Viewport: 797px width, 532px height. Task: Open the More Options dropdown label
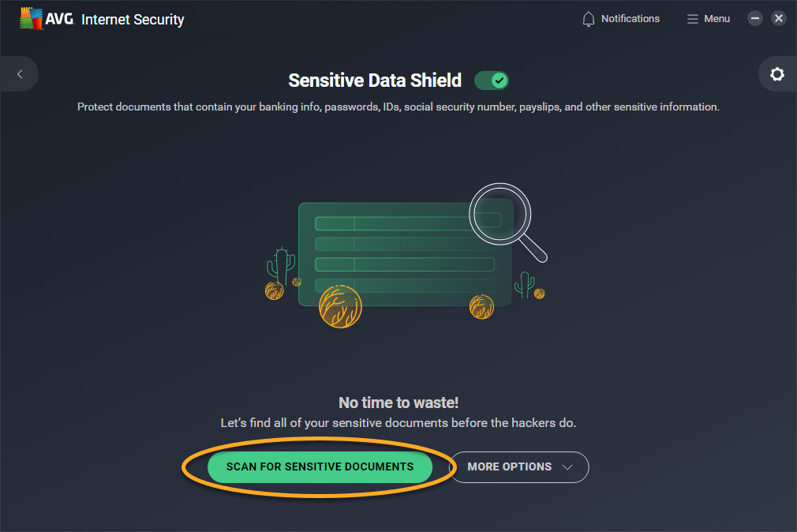pos(509,466)
